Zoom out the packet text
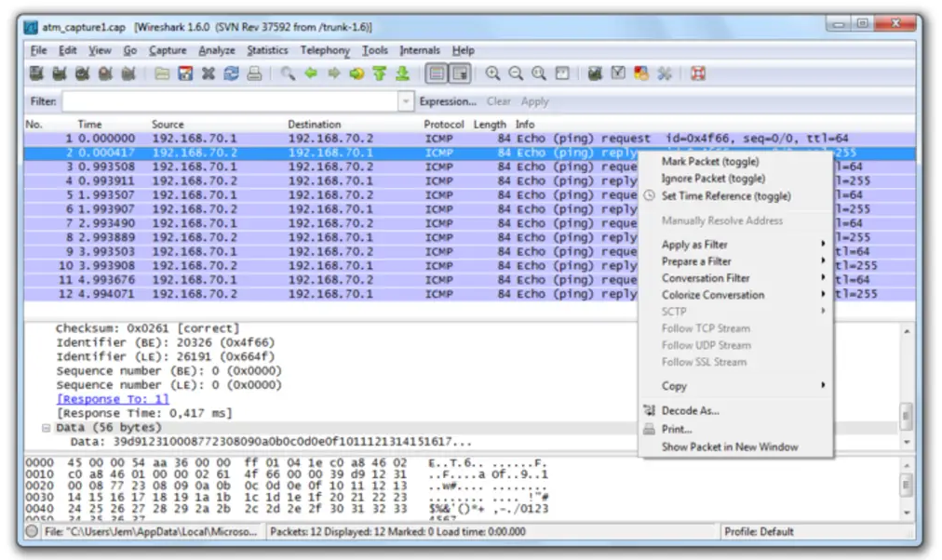Image resolution: width=942 pixels, height=560 pixels. (x=516, y=73)
